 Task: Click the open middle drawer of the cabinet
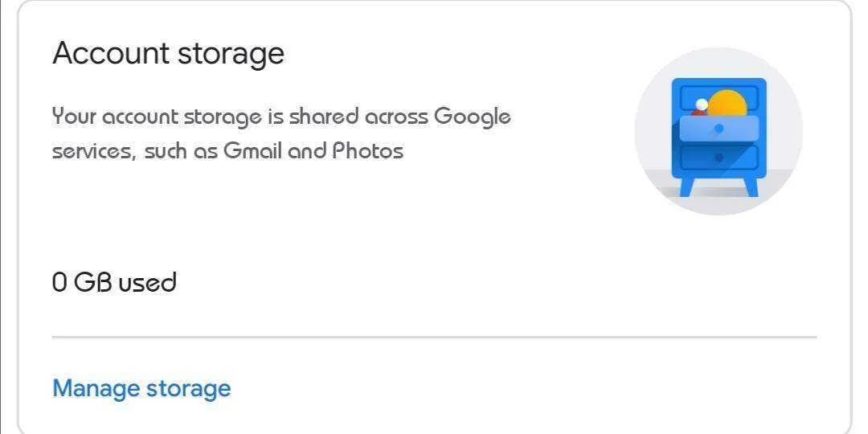tap(719, 129)
